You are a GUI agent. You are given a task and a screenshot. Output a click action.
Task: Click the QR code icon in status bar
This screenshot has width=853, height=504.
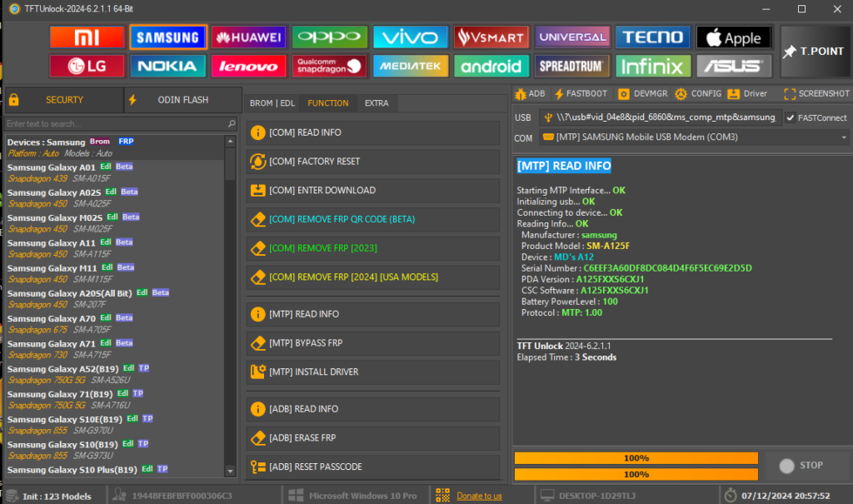443,496
